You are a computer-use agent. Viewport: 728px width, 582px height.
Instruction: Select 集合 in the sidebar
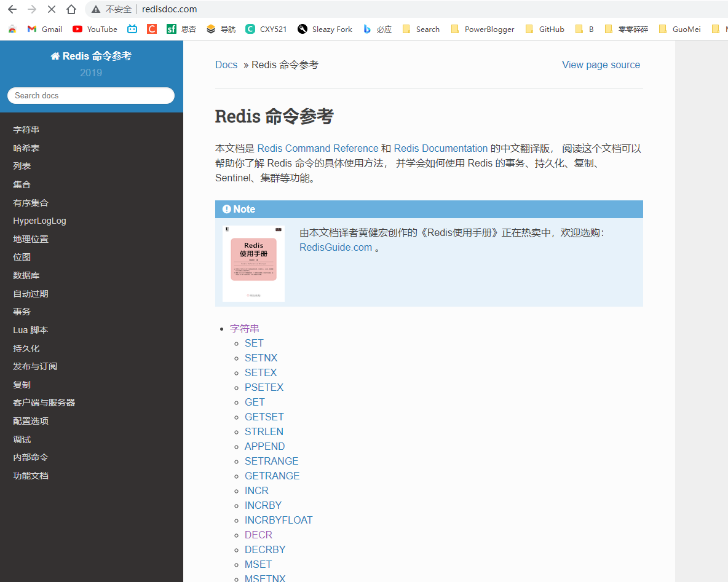[x=22, y=185]
